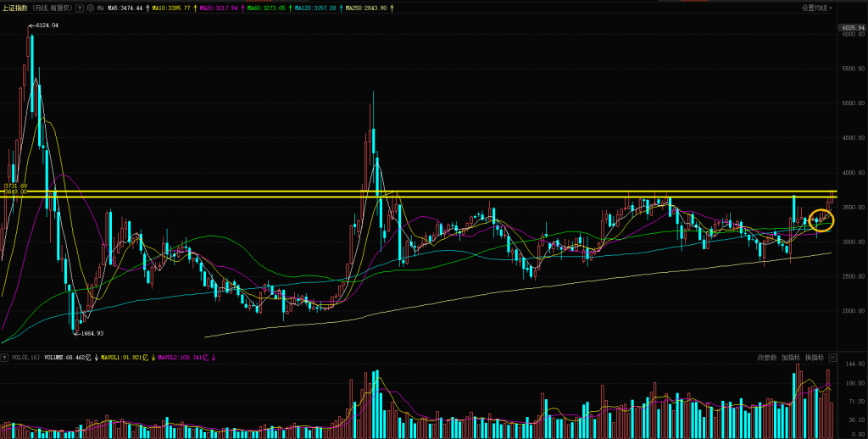Select the MA10:3395.77 value
868x439 pixels.
point(171,8)
